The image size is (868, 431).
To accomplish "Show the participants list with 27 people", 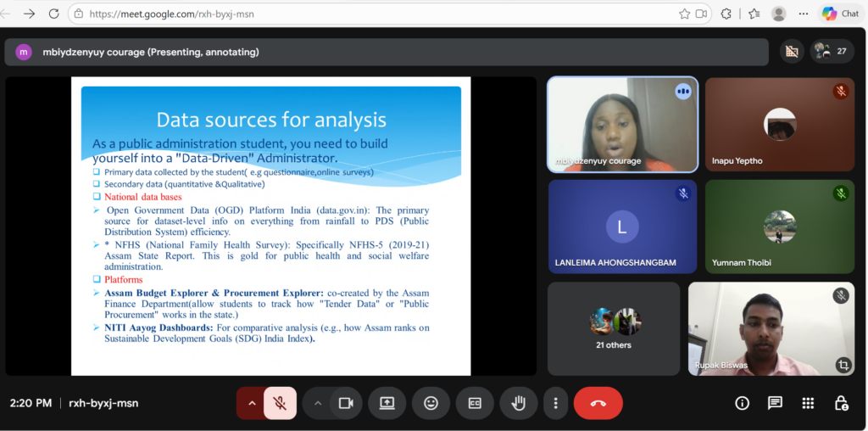I will 832,52.
